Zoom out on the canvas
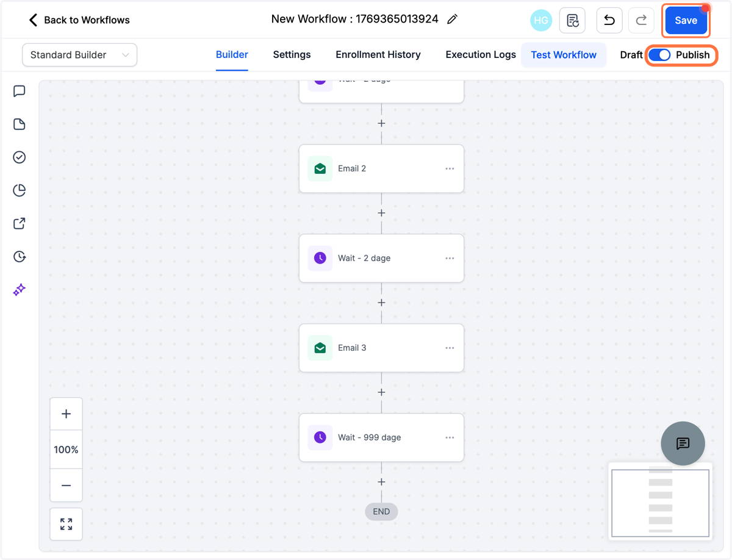The height and width of the screenshot is (560, 732). (66, 486)
